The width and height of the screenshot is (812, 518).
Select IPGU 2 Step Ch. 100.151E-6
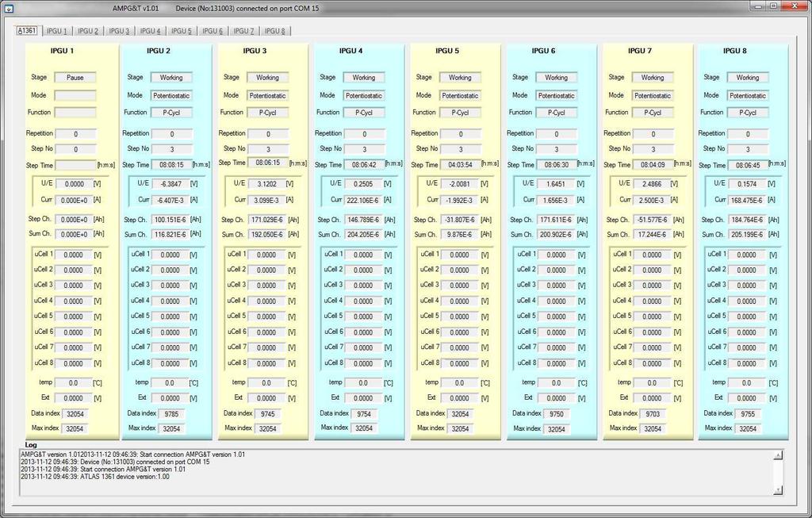170,220
